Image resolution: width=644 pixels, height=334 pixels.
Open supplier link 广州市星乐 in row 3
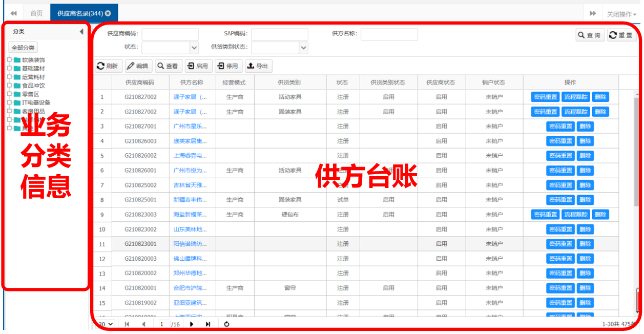pos(190,127)
